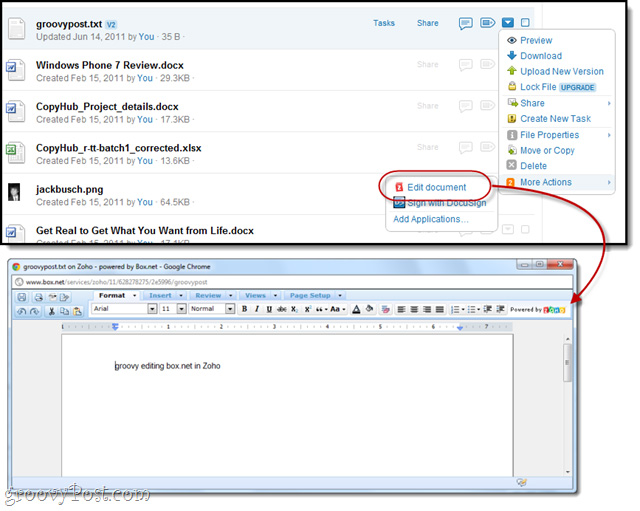
Task: Click the tag icon for groovypost.txt
Action: coord(487,22)
